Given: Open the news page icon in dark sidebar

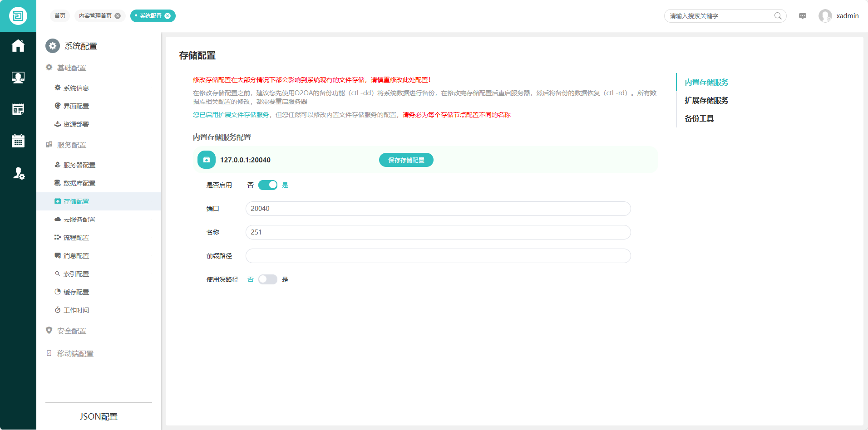Looking at the screenshot, I should [x=18, y=109].
